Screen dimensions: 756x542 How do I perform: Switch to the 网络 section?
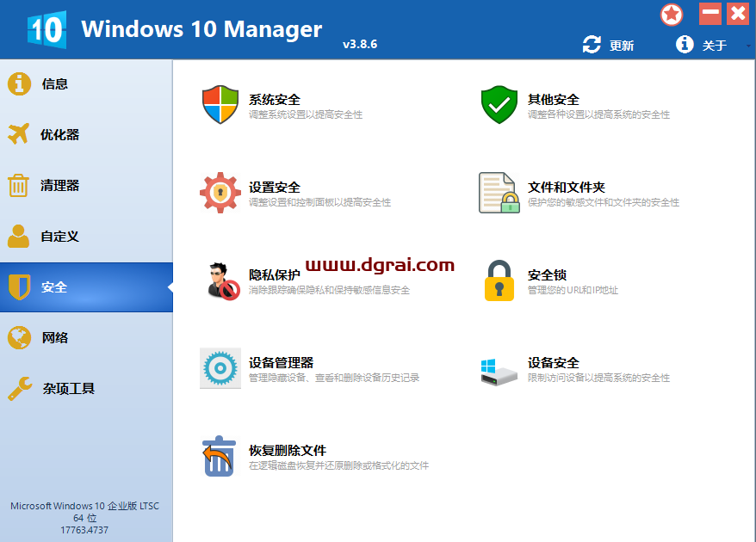[x=54, y=338]
